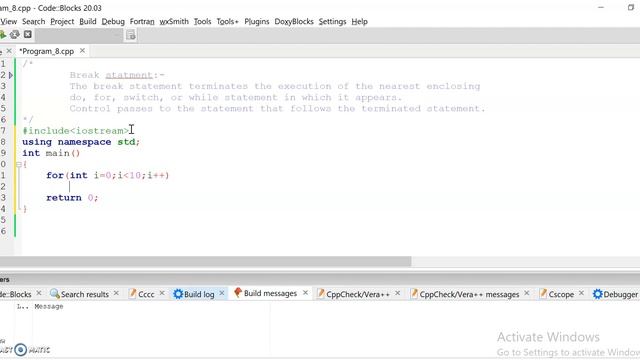The width and height of the screenshot is (640, 360).
Task: Click the comment line starting 'Control passes'
Action: pos(277,109)
